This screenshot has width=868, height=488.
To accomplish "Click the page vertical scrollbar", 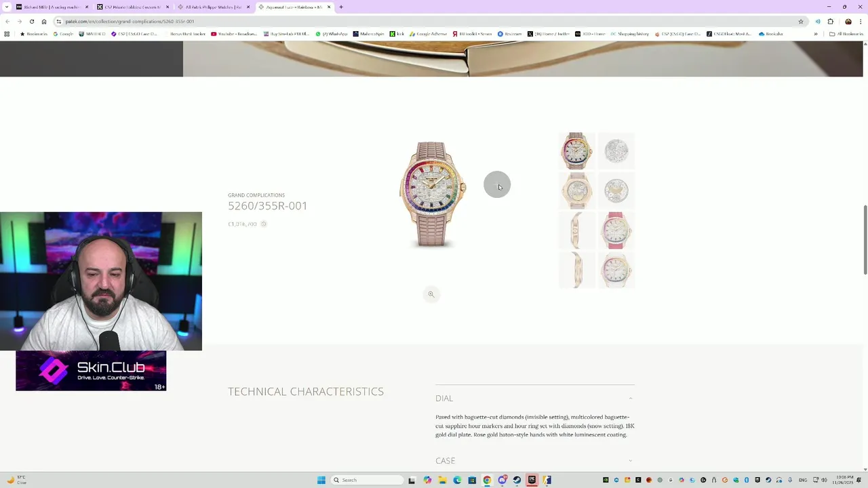I will coord(865,239).
